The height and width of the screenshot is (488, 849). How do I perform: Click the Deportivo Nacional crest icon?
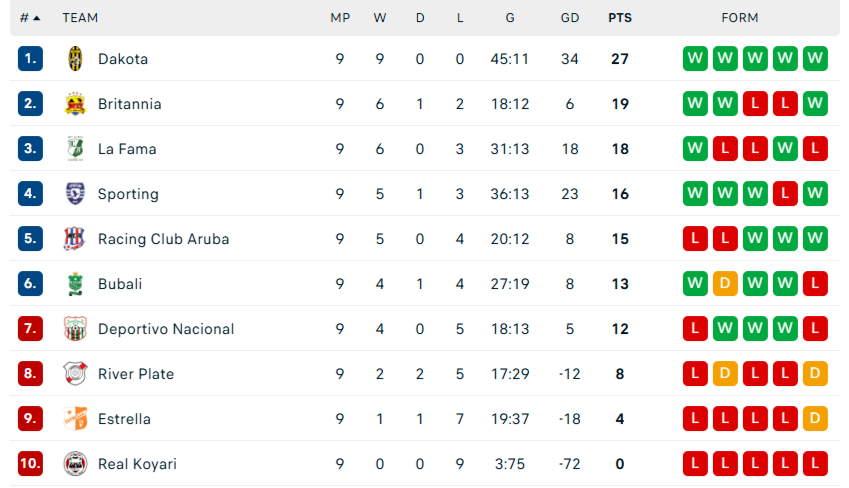tap(75, 329)
